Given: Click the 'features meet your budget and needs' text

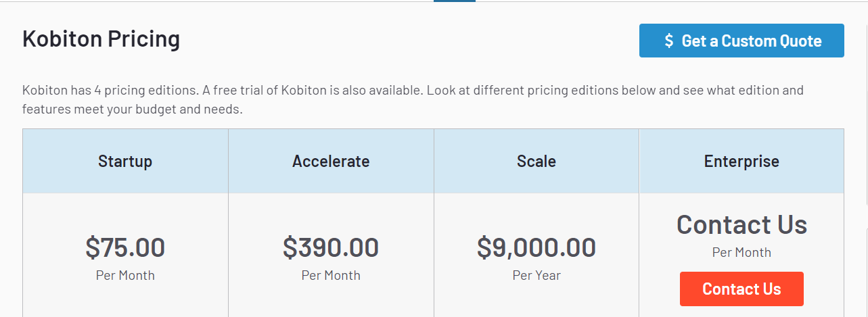Looking at the screenshot, I should (x=132, y=109).
